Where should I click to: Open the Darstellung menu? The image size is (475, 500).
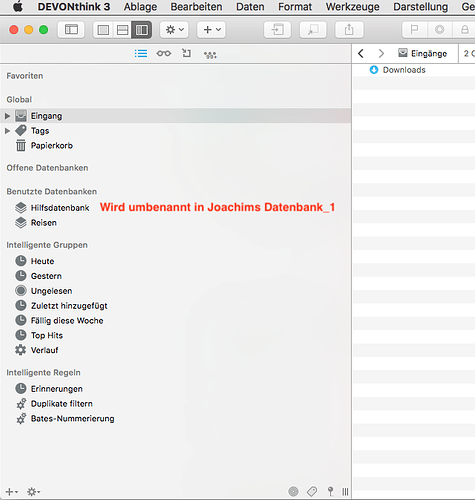[420, 7]
